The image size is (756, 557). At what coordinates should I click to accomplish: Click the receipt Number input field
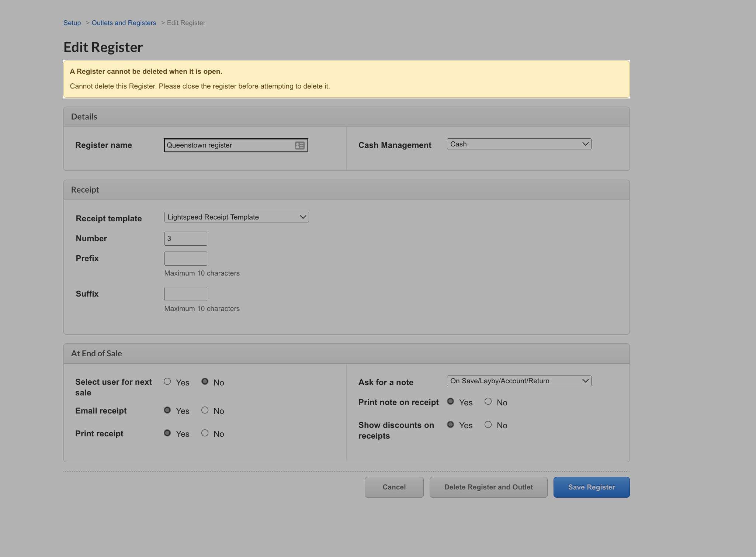(x=185, y=238)
